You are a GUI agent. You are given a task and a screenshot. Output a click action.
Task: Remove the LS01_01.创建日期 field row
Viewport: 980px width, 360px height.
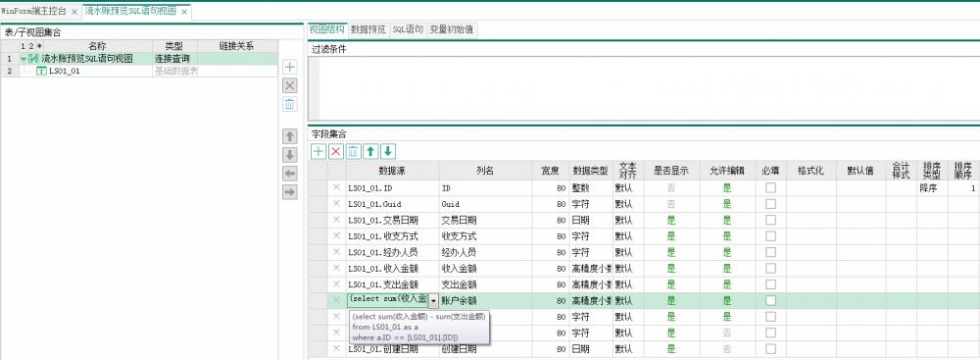pos(336,349)
